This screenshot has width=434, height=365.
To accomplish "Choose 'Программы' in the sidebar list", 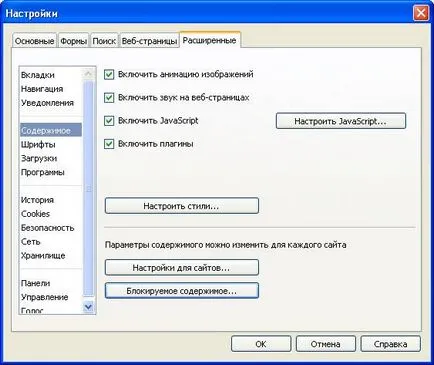I will 51,172.
